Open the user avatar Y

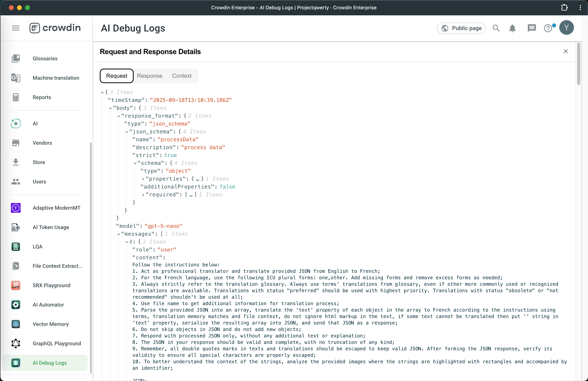tap(567, 28)
